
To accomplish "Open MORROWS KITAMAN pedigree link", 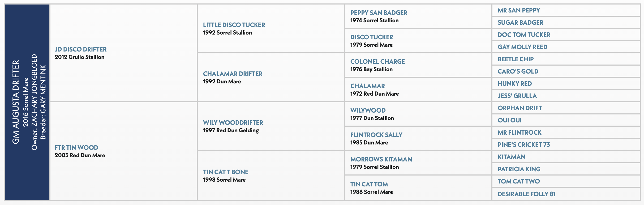I will [381, 159].
